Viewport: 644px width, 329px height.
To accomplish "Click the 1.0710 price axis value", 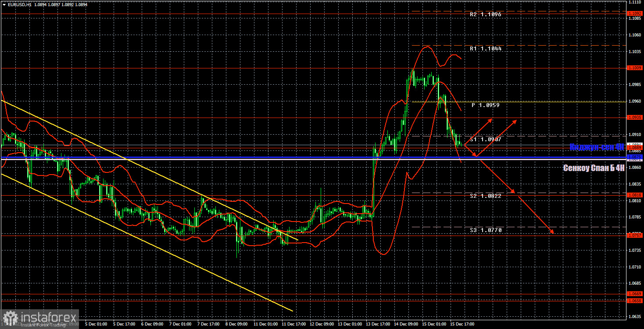I will 635,267.
